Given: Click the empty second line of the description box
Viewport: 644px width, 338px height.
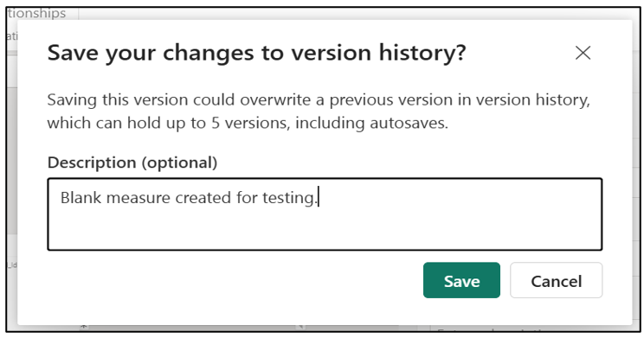Looking at the screenshot, I should pos(325,230).
